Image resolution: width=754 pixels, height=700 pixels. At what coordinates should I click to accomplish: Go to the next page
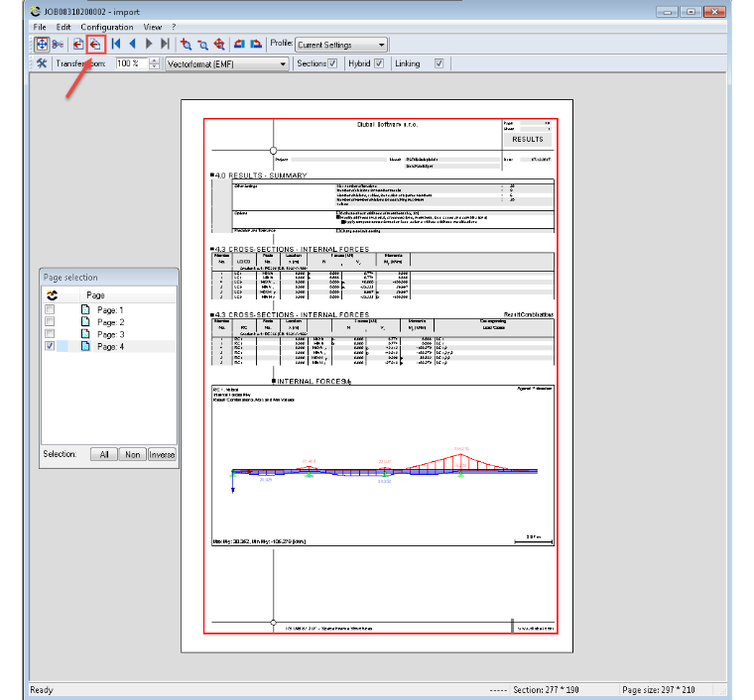pos(149,45)
